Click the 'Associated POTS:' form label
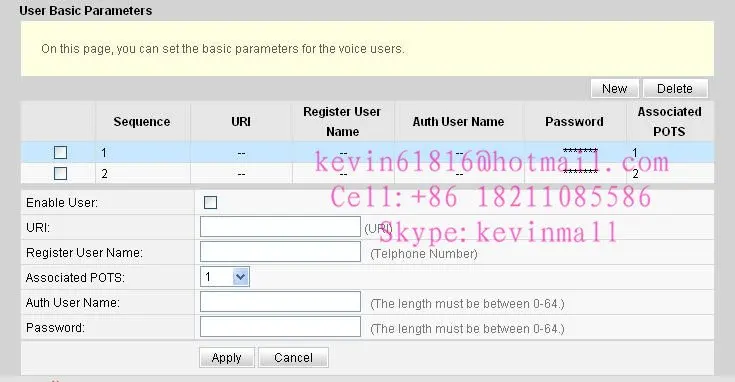Screen dimensions: 735x382 point(75,277)
